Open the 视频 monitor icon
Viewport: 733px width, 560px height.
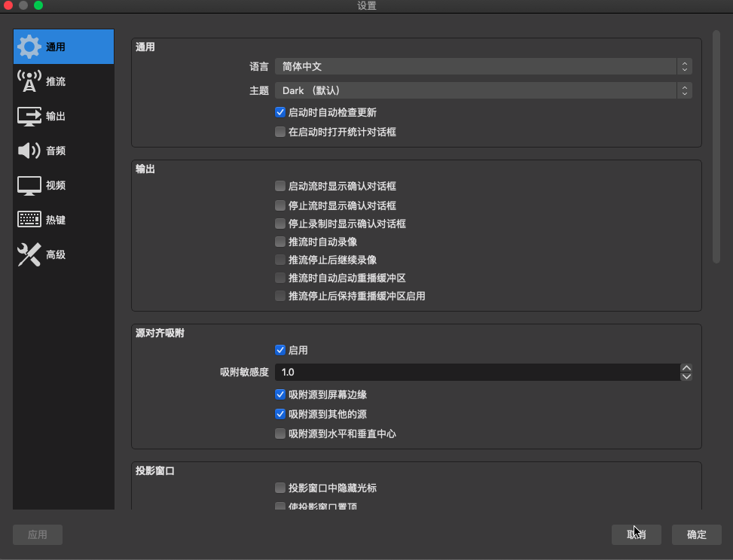(29, 185)
